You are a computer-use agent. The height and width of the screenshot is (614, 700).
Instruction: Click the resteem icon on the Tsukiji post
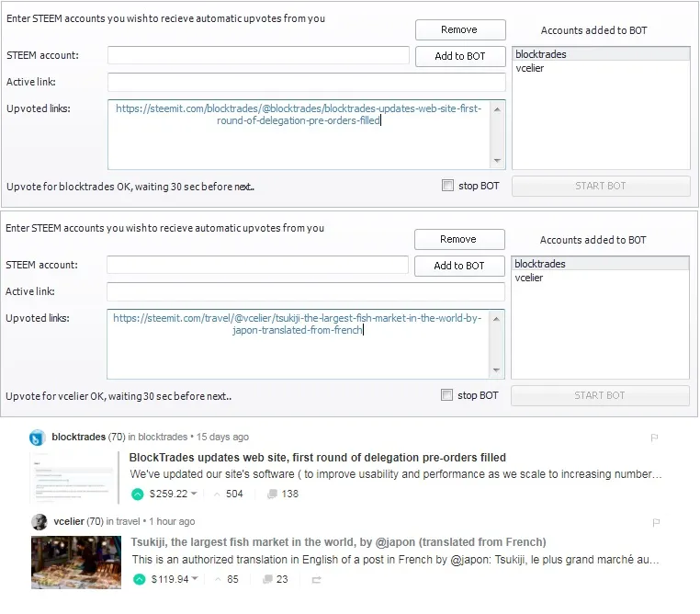tap(317, 580)
